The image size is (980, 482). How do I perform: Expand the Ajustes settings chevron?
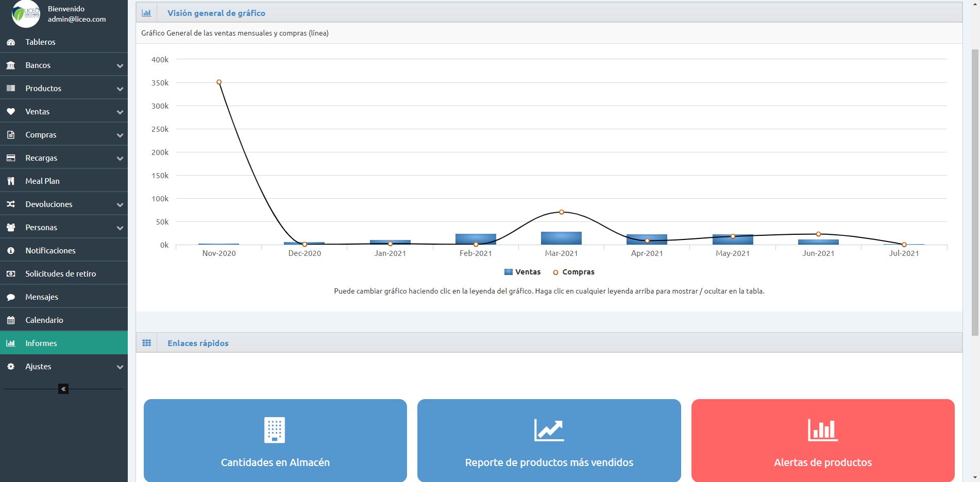pyautogui.click(x=120, y=367)
